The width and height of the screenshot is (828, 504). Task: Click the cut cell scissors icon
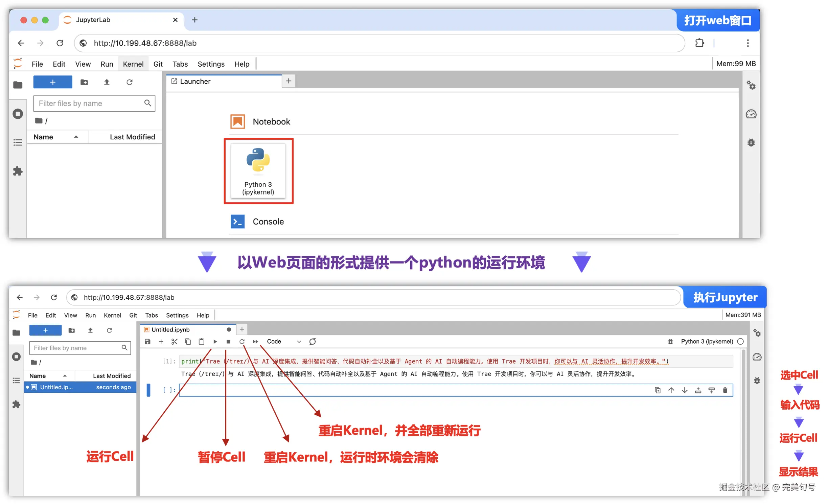175,342
